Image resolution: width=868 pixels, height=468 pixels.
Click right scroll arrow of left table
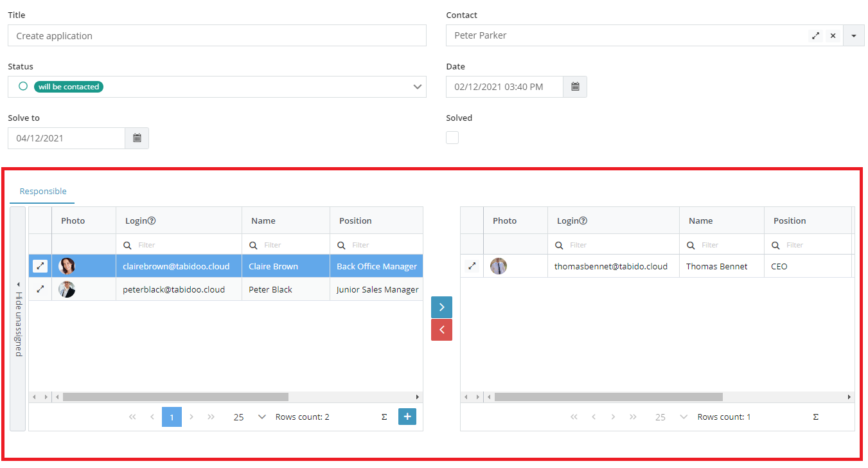coord(418,397)
